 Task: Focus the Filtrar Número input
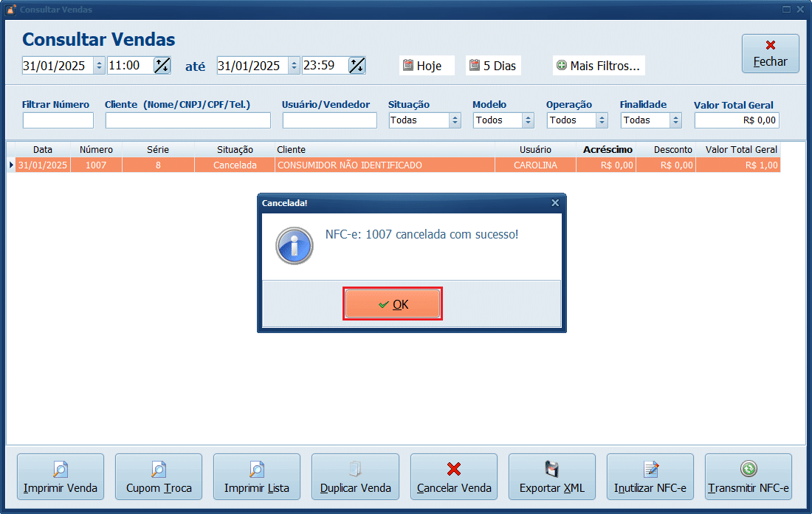[x=58, y=120]
